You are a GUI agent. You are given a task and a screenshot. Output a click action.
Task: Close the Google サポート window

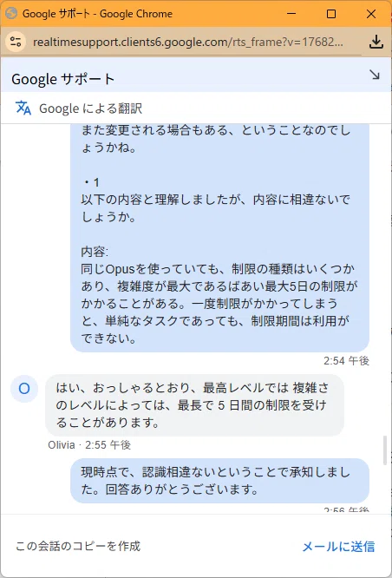click(371, 14)
